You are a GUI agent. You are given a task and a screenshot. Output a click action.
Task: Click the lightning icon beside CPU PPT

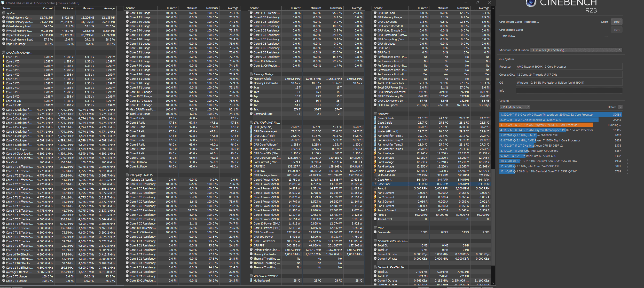pos(251,245)
